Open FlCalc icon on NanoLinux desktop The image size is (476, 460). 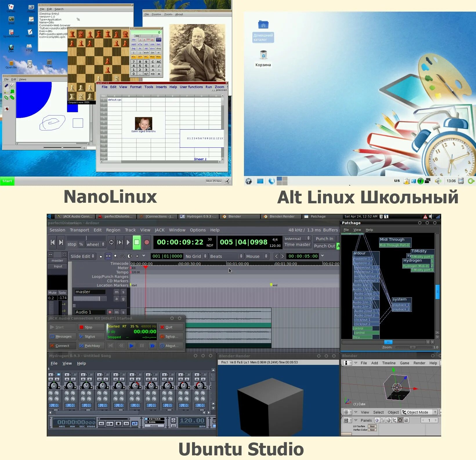(49, 64)
